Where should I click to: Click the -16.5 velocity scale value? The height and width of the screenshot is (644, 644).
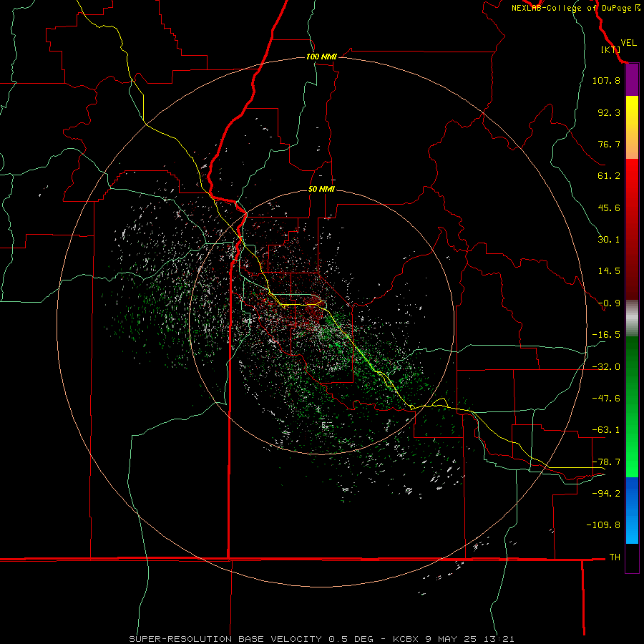606,335
